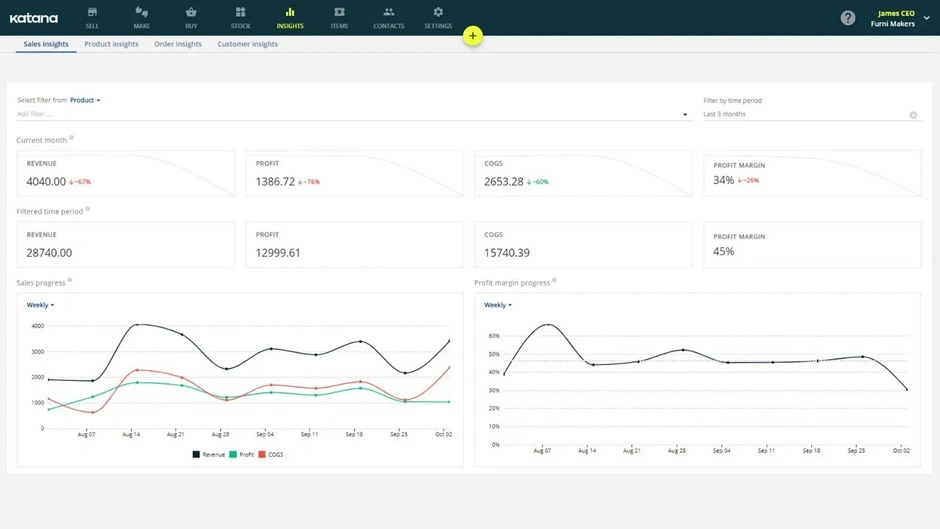Go to the Buy basket icon
Screen dimensions: 940x529
(191, 13)
